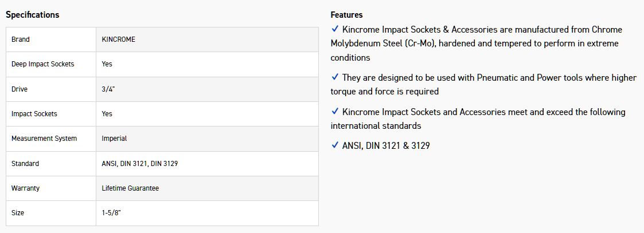Click the Brand row label
Viewport: 644px width, 233px height.
tap(21, 40)
